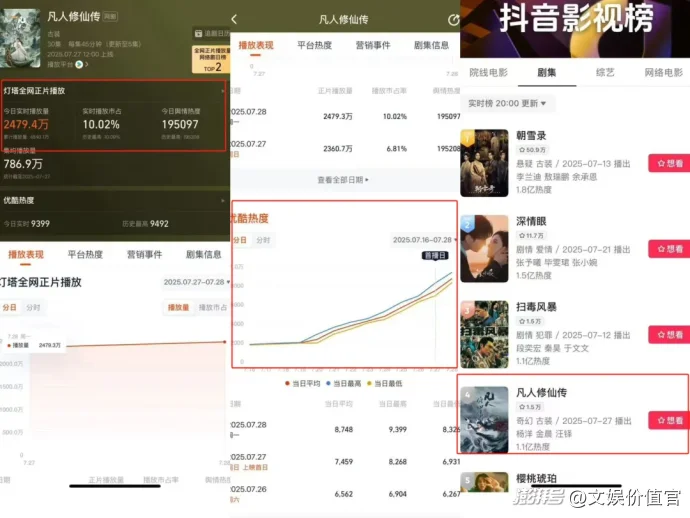
Task: Tap the 想看 heart button for 扫毒风暴
Action: click(669, 334)
